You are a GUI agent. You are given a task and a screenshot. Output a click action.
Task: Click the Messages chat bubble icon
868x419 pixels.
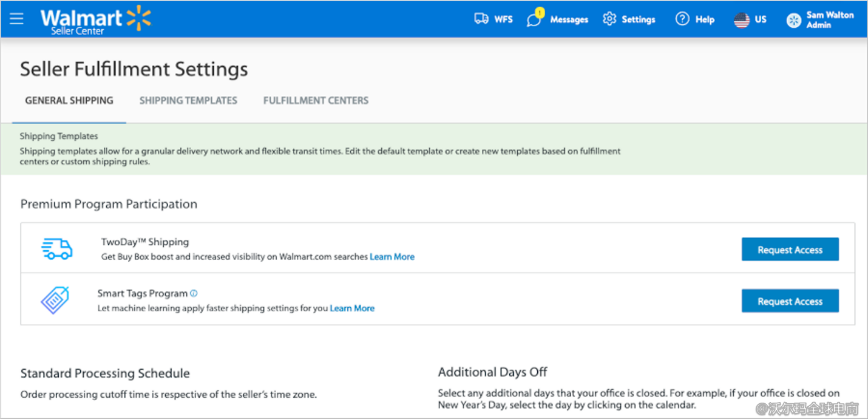tap(534, 19)
